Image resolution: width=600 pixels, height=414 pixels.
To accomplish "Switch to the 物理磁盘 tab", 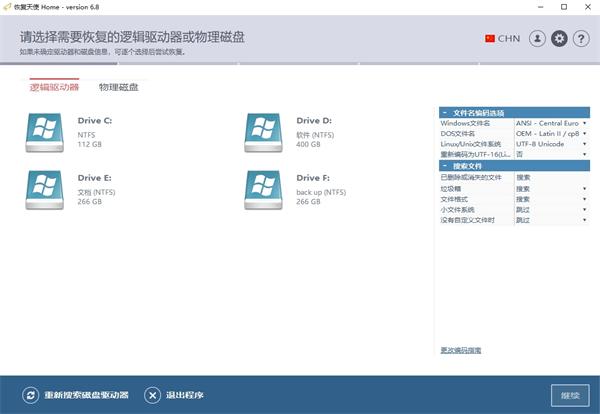I will [118, 87].
